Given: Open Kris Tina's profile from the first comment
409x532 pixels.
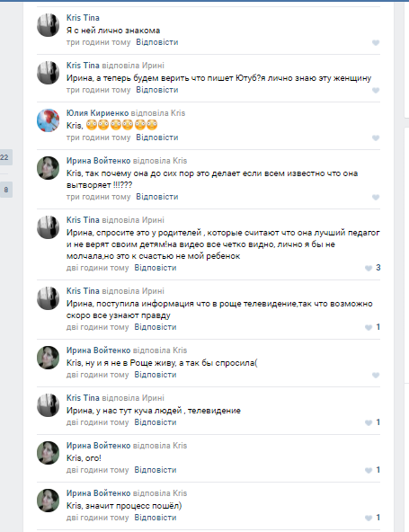Looking at the screenshot, I should coord(83,18).
